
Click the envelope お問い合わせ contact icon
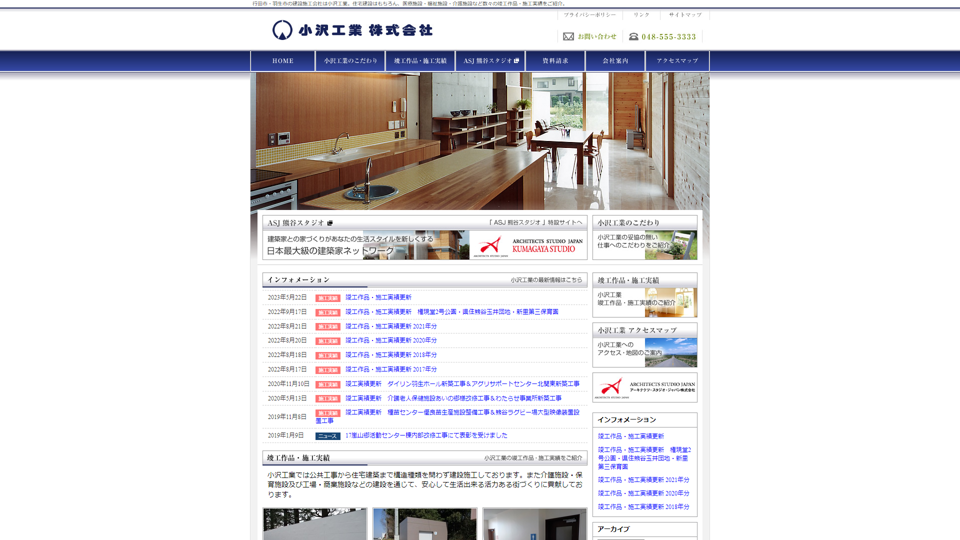[x=568, y=37]
